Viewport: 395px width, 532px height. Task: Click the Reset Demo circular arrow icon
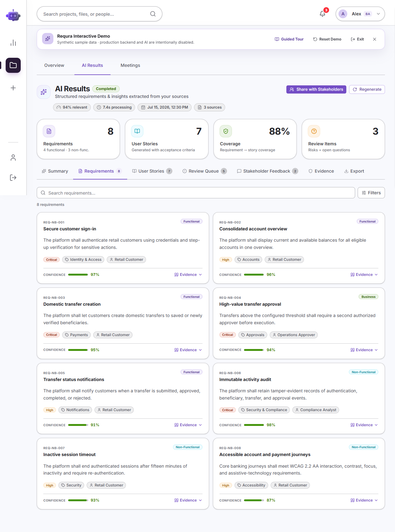[x=315, y=39]
